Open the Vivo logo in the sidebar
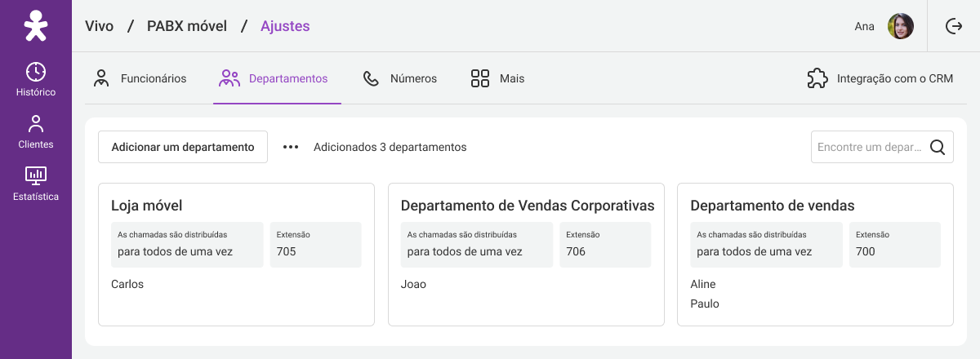The width and height of the screenshot is (980, 359). point(36,26)
